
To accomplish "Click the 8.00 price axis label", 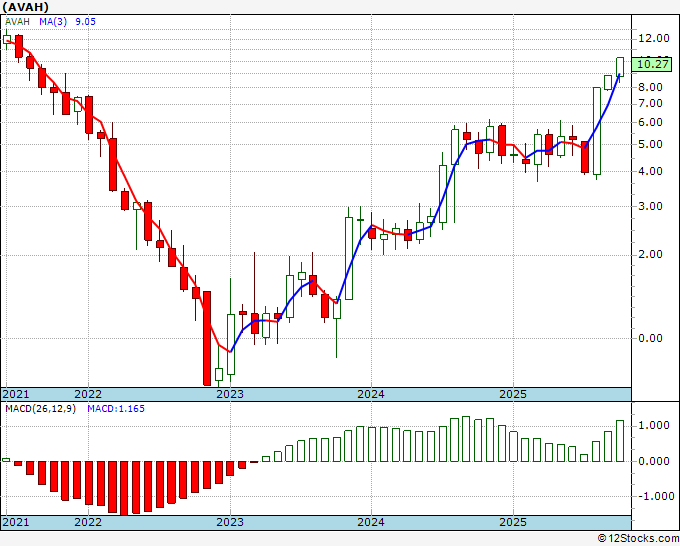I will click(650, 87).
